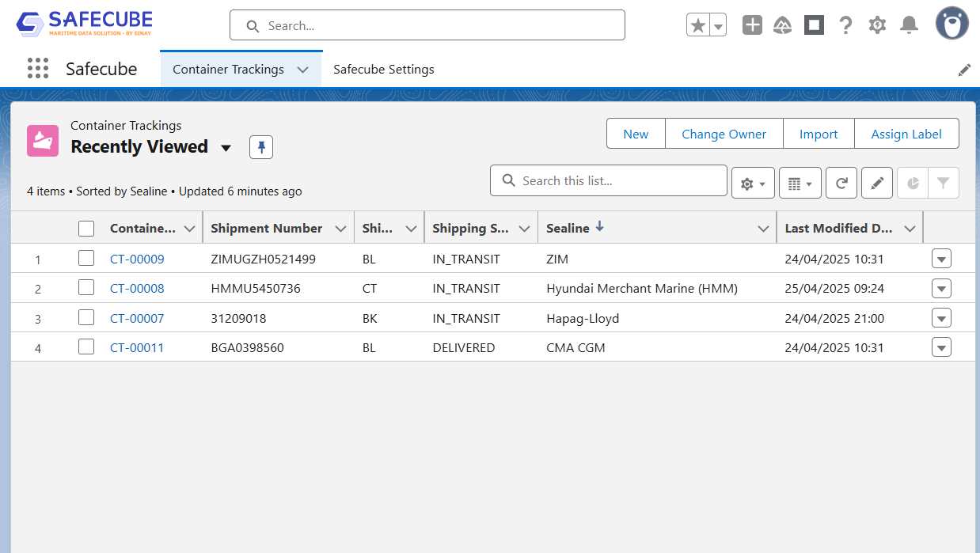
Task: Check the CT-00008 row checkbox
Action: click(x=86, y=287)
